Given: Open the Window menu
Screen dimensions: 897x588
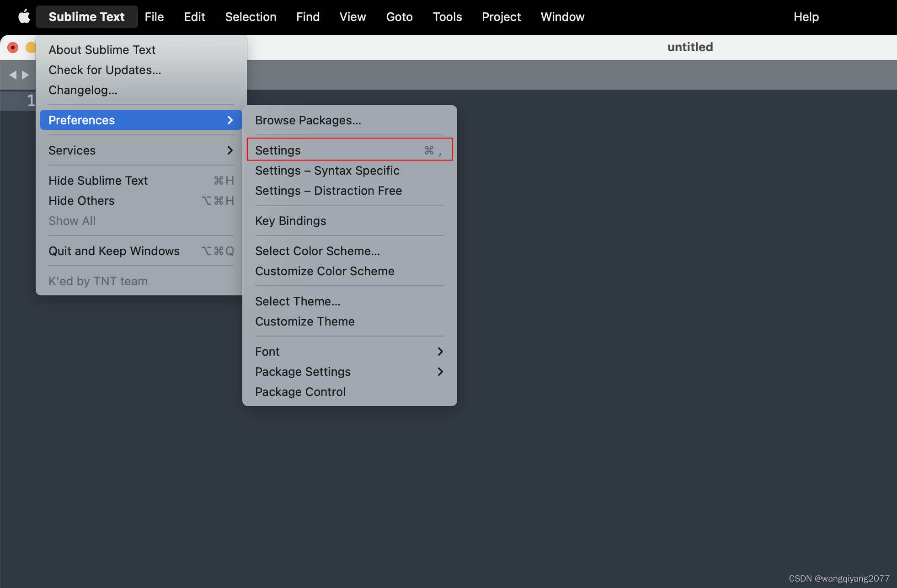Looking at the screenshot, I should coord(562,17).
